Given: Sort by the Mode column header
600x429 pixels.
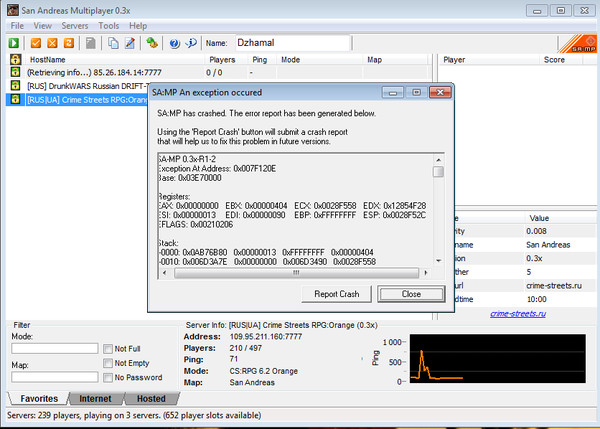Looking at the screenshot, I should [x=320, y=60].
